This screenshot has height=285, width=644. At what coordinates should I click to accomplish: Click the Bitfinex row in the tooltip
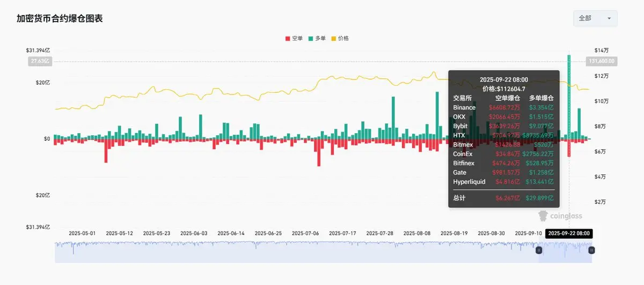click(x=503, y=163)
